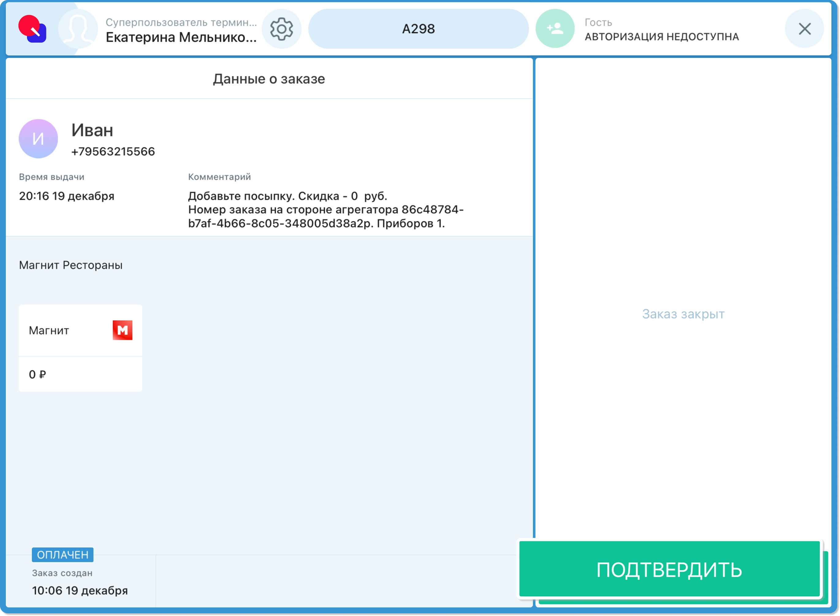Image resolution: width=840 pixels, height=616 pixels.
Task: Click the red-blue app logo icon
Action: click(32, 29)
